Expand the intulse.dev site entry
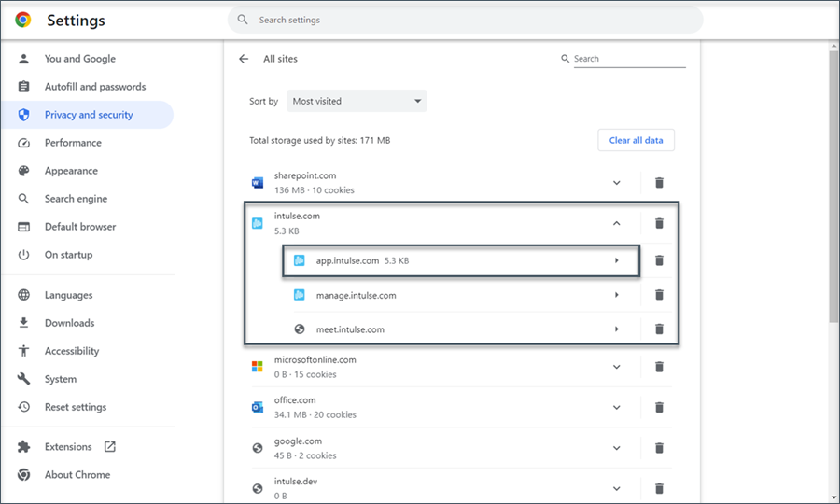840x504 pixels. [617, 488]
